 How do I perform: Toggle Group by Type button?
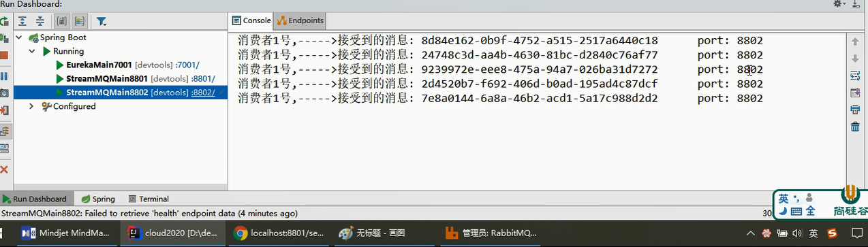pos(61,21)
